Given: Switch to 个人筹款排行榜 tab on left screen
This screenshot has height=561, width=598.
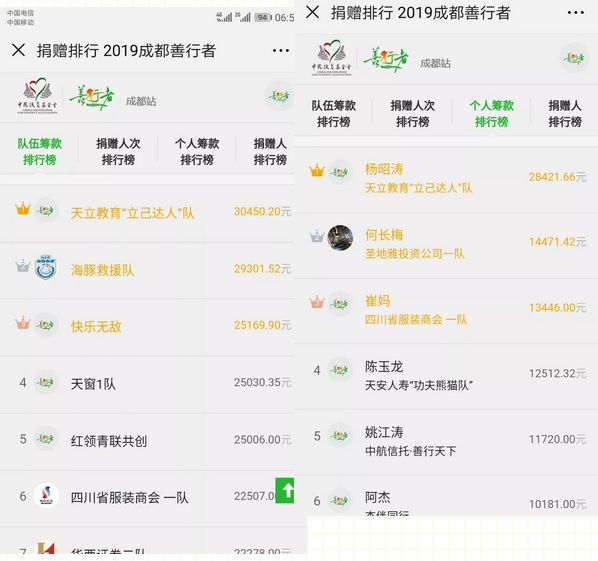Looking at the screenshot, I should point(197,152).
